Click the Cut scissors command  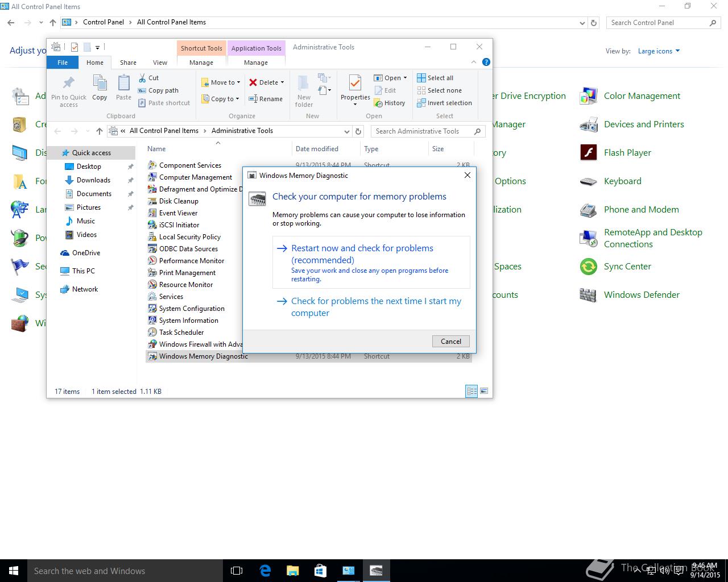point(149,78)
